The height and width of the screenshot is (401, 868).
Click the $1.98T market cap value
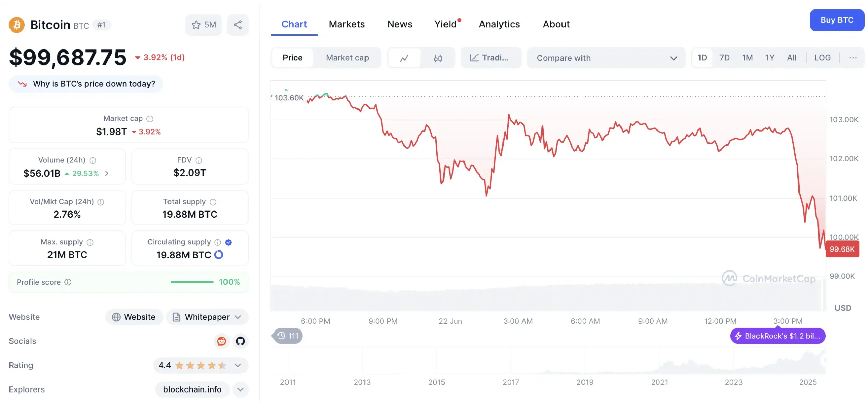click(x=112, y=132)
